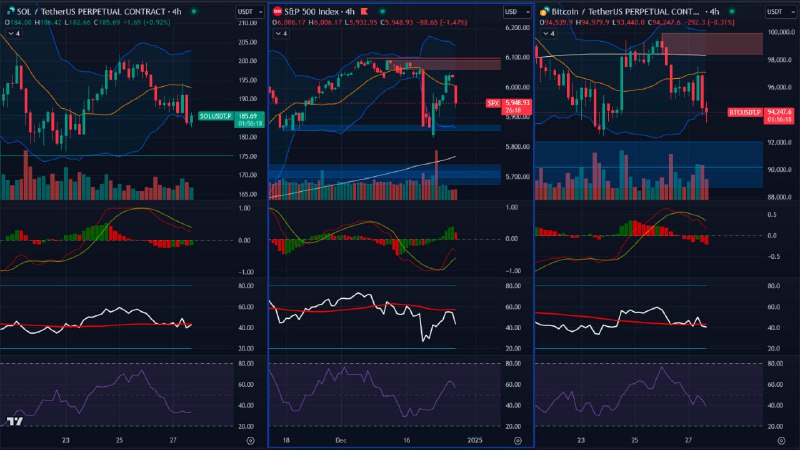Click the 2025 label on S&P 500 time axis
Image resolution: width=800 pixels, height=450 pixels.
click(x=474, y=440)
